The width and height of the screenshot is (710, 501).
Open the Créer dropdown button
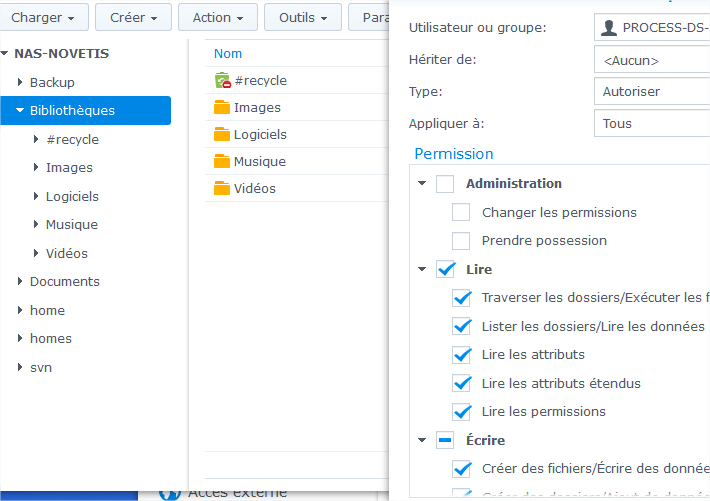tap(133, 18)
